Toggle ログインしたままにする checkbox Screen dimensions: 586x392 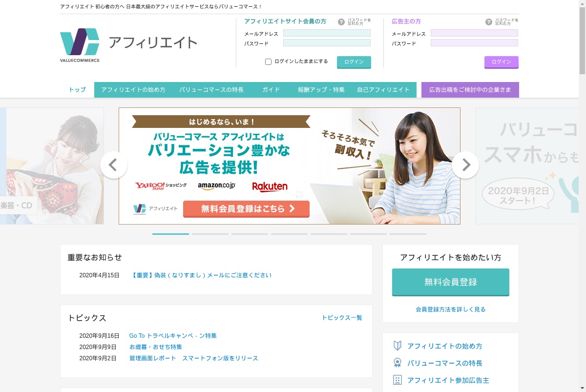[268, 62]
